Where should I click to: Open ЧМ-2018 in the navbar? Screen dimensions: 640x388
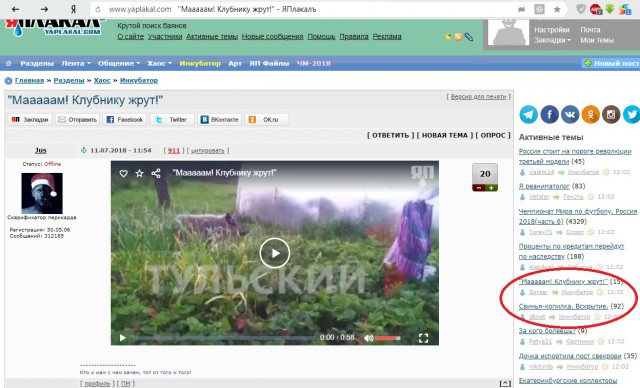click(x=313, y=63)
